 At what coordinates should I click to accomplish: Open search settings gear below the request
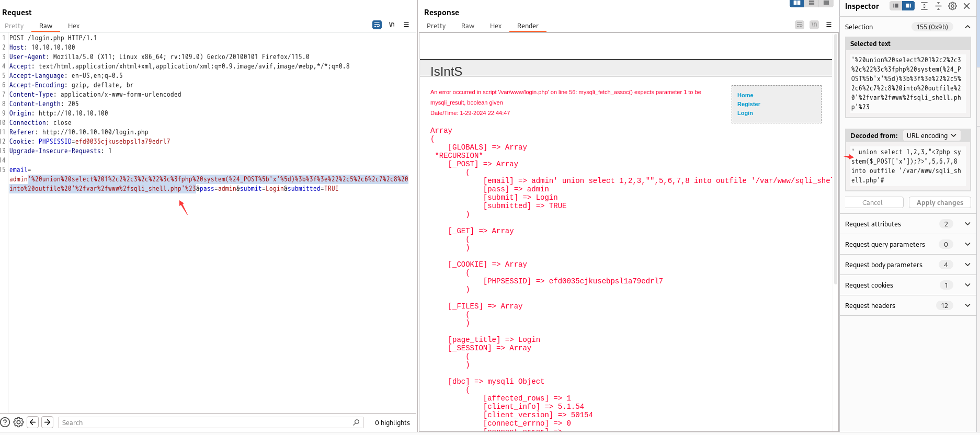point(18,422)
